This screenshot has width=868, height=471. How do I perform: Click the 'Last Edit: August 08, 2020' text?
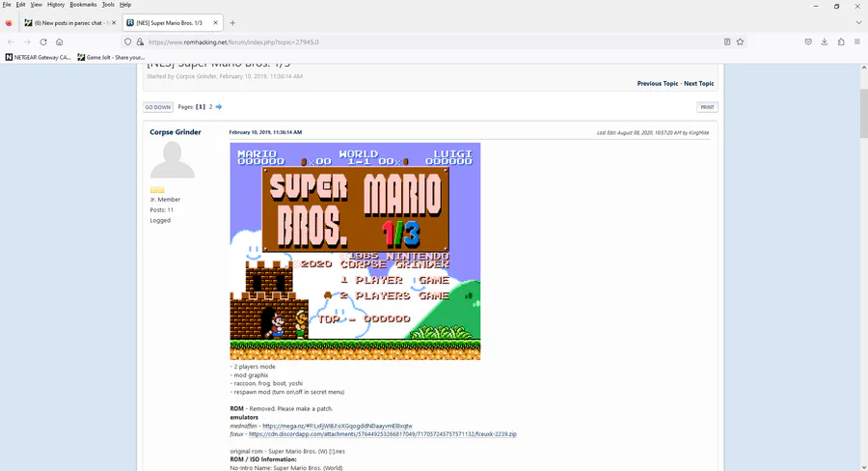[653, 133]
